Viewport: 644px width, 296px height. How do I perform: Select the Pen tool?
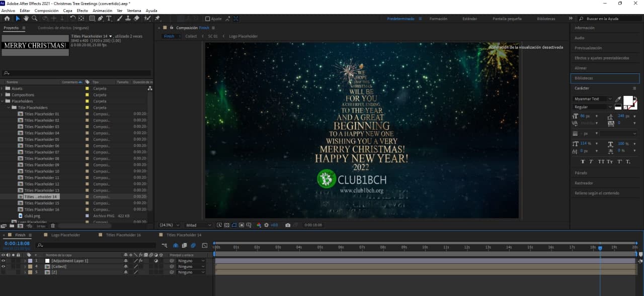coord(101,18)
